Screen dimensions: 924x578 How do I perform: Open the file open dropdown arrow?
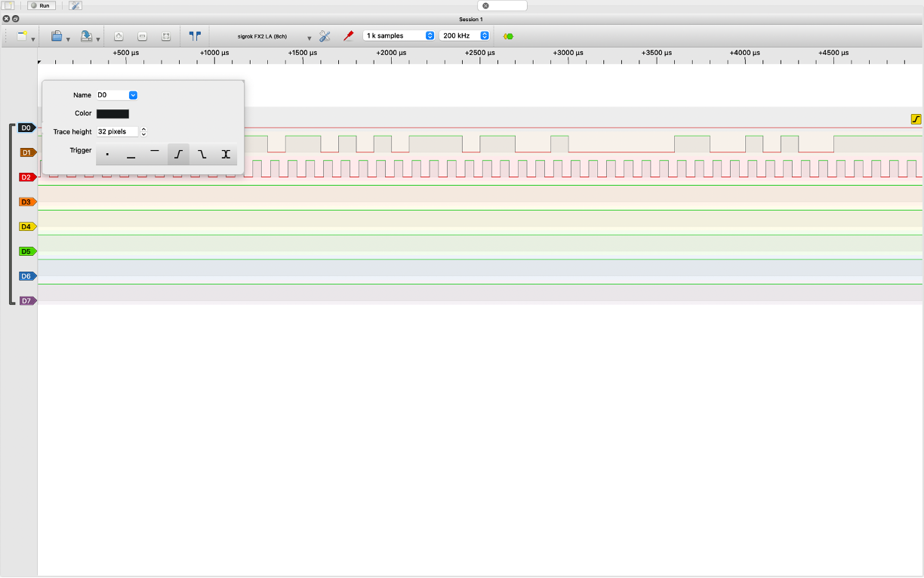(x=68, y=38)
